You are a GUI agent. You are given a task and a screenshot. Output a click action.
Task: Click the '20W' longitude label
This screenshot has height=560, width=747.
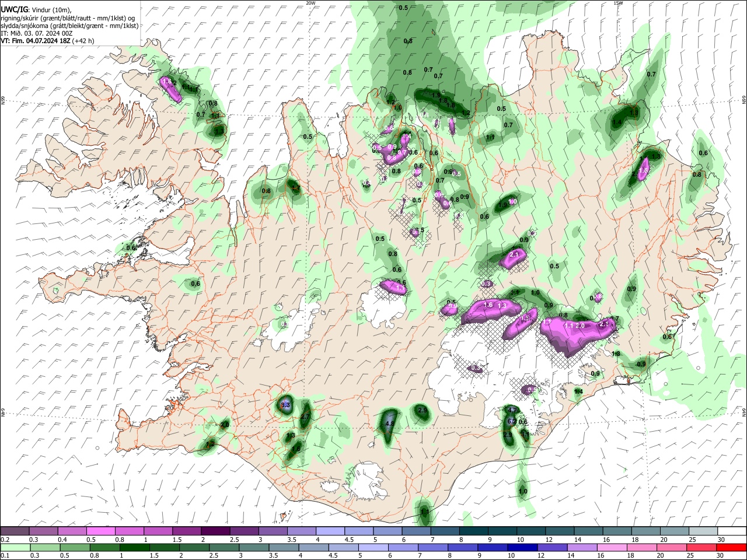click(x=310, y=3)
